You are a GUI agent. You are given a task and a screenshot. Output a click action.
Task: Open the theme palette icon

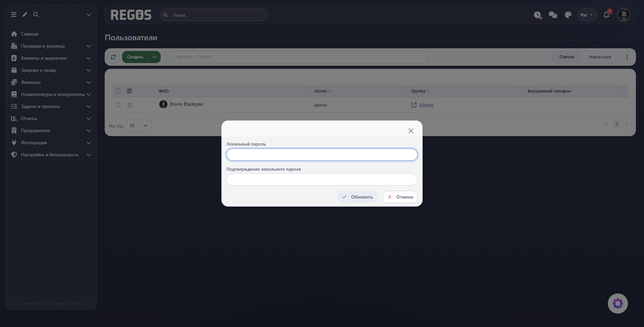click(x=568, y=15)
